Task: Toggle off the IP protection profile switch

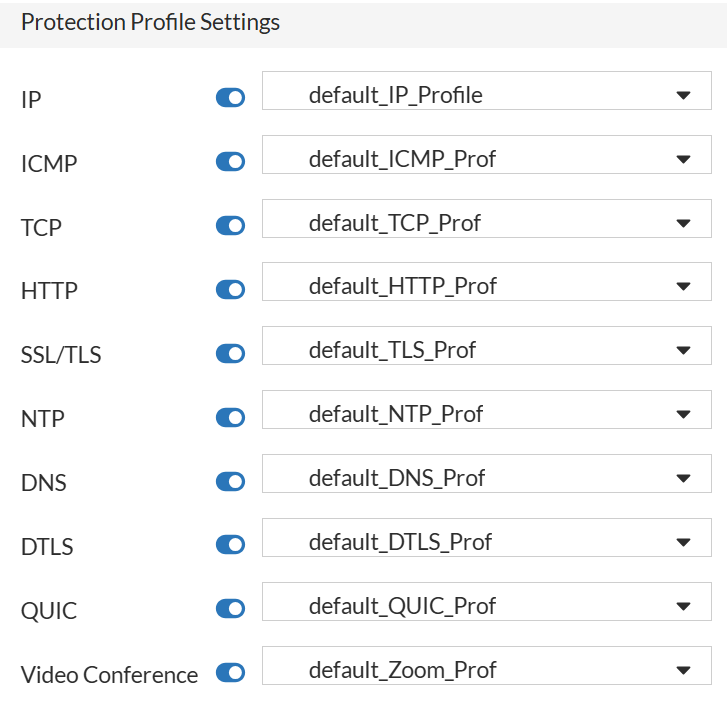Action: point(230,98)
